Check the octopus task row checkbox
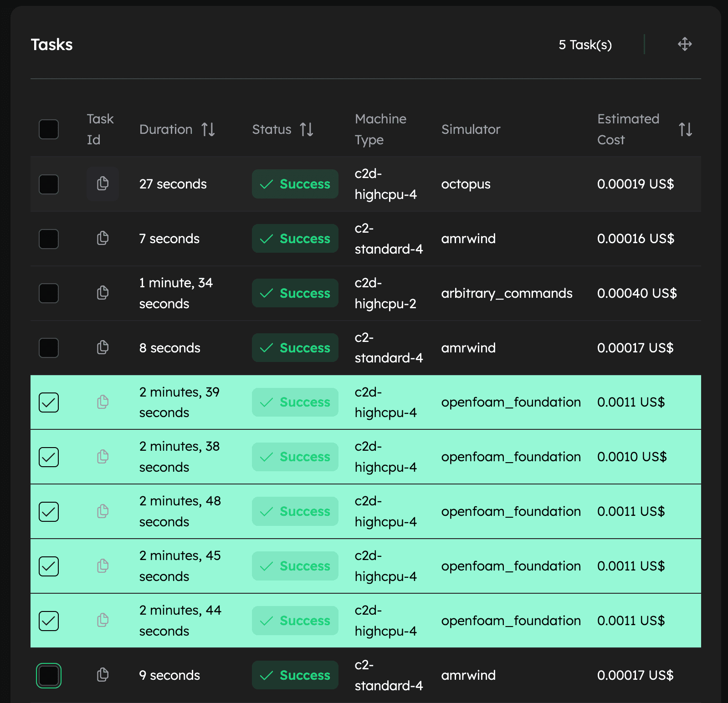The width and height of the screenshot is (728, 703). [49, 184]
